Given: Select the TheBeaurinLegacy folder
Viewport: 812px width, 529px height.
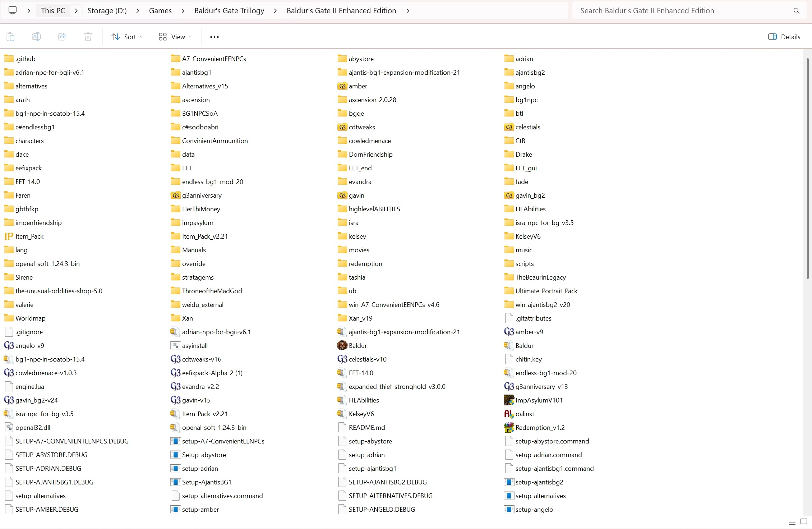Looking at the screenshot, I should [x=535, y=277].
